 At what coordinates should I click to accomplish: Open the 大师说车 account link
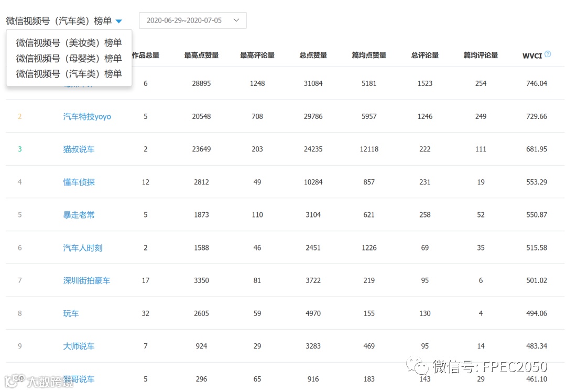pos(79,346)
